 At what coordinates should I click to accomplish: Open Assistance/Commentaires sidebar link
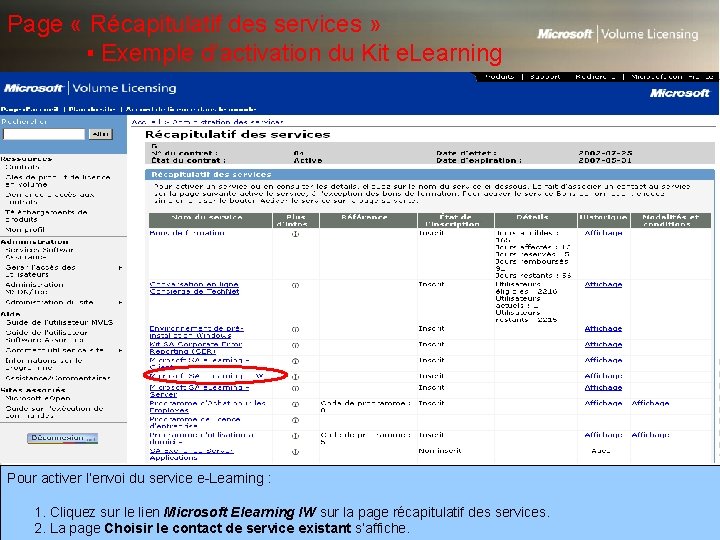click(58, 378)
